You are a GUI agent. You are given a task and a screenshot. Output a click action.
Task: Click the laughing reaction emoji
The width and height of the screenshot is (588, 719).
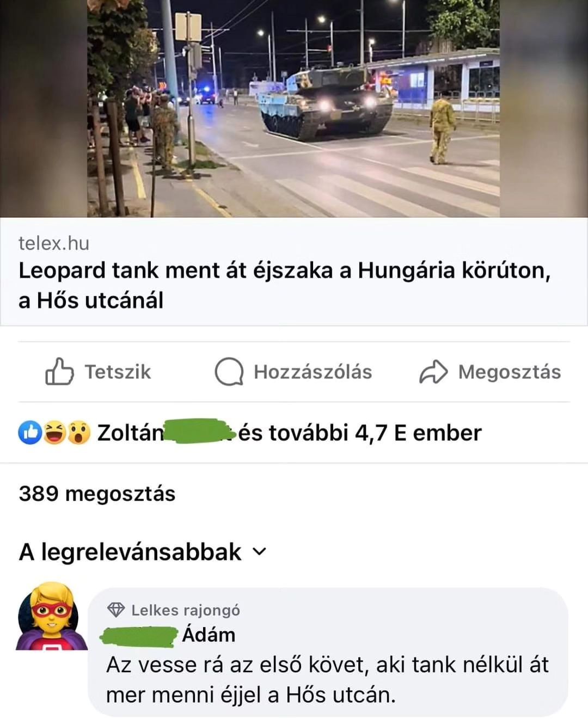pyautogui.click(x=54, y=433)
